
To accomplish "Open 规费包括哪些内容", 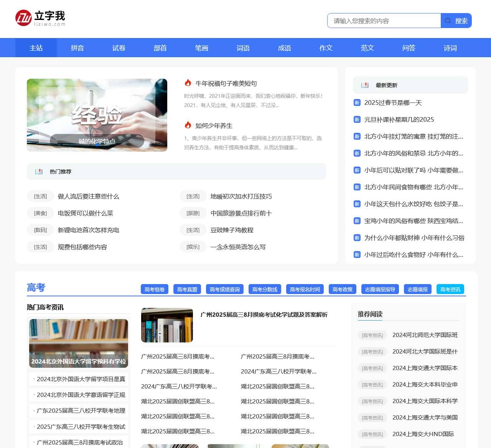I will [x=82, y=247].
